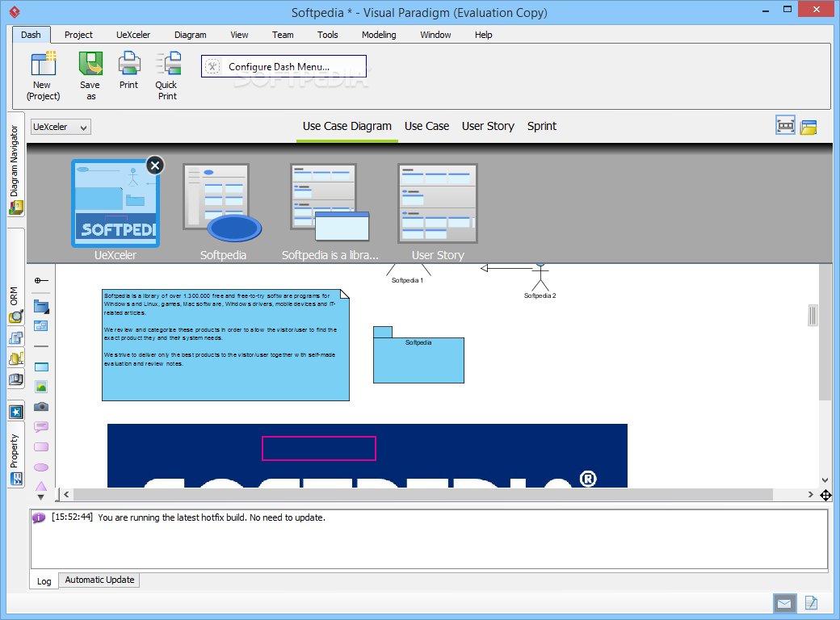Click the diagram pan cross icon
The image size is (840, 620).
pos(825,495)
